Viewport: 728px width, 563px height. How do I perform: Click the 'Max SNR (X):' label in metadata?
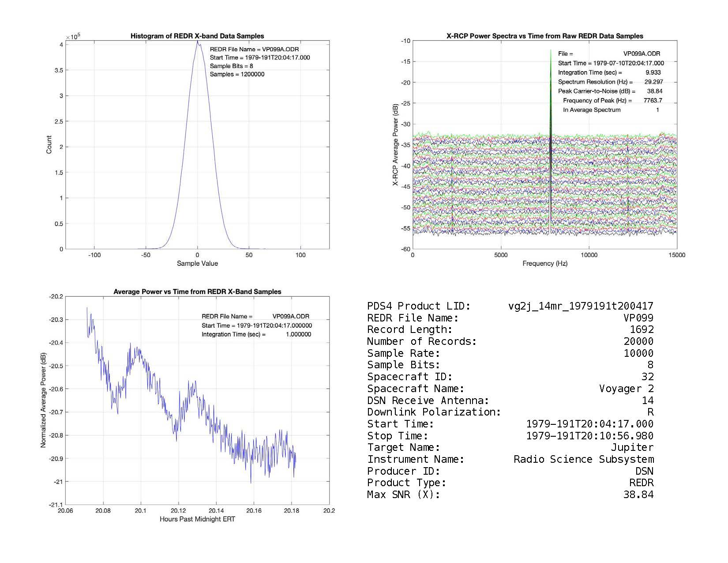[x=403, y=495]
